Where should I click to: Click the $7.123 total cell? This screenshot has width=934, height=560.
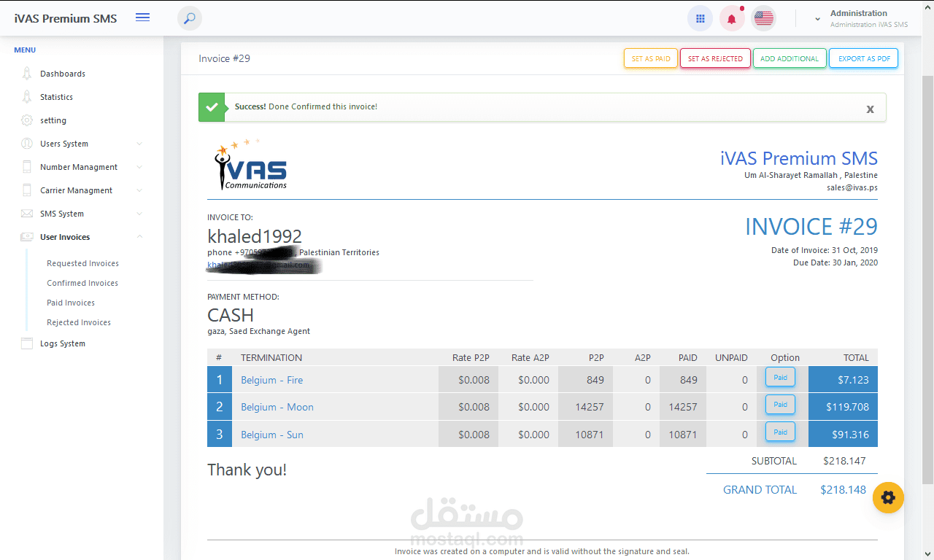pos(843,380)
